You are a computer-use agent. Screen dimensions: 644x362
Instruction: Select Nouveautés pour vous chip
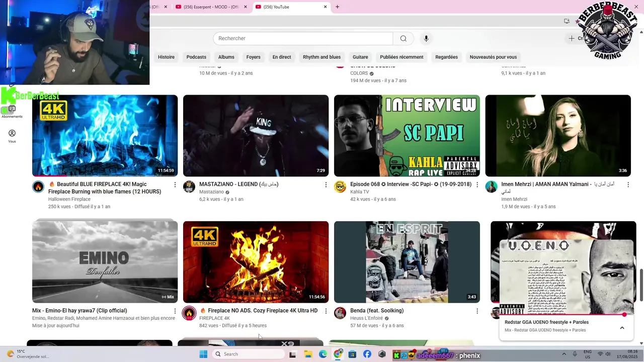coord(493,57)
